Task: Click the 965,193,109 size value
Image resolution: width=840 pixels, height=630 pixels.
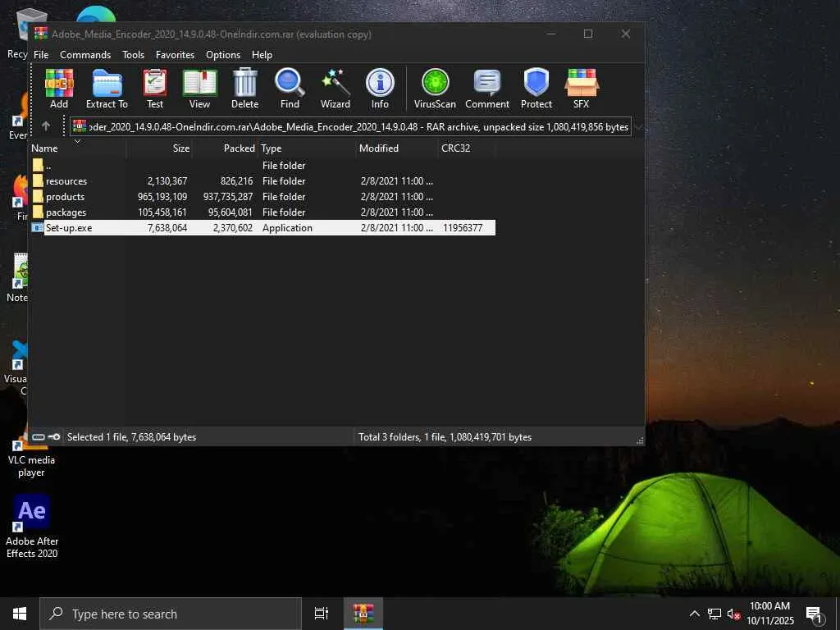Action: pos(162,197)
